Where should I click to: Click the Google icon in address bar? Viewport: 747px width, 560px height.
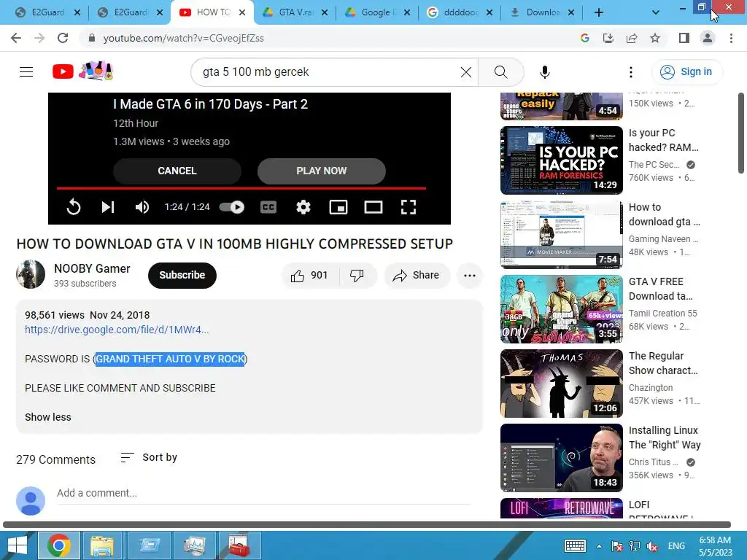pos(585,38)
